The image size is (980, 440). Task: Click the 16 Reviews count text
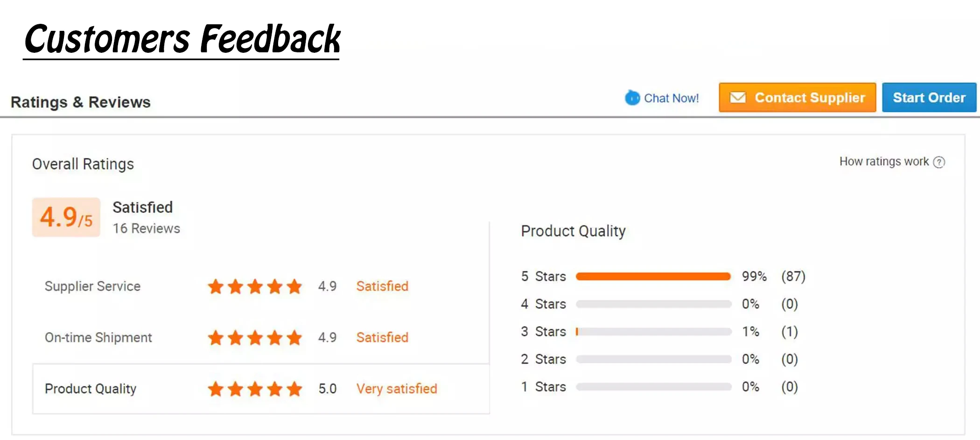pos(146,228)
